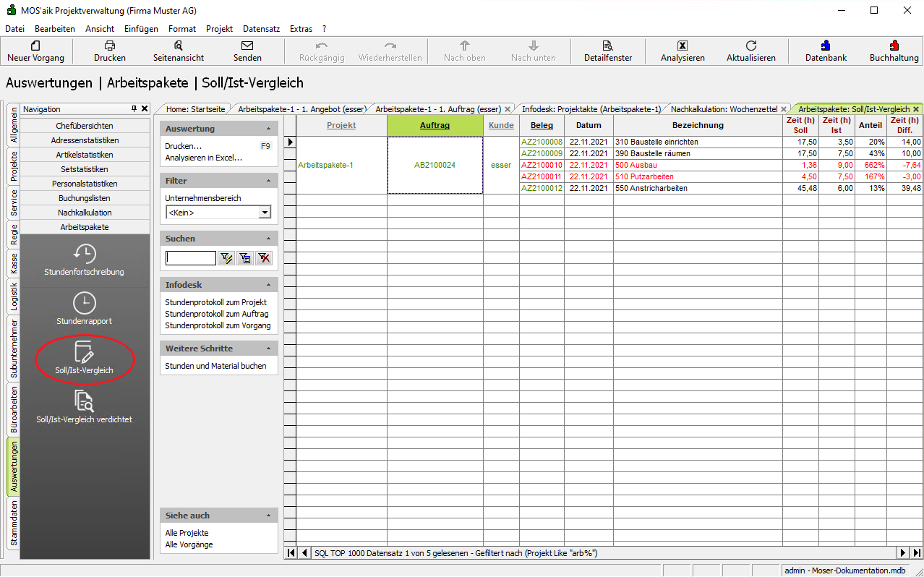
Task: Open Stundenfortschreibung in navigation
Action: [x=85, y=255]
